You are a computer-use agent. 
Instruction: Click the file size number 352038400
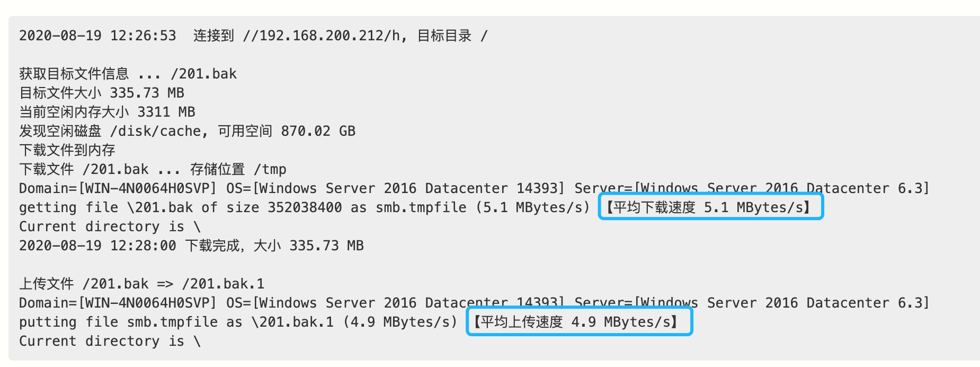point(305,207)
